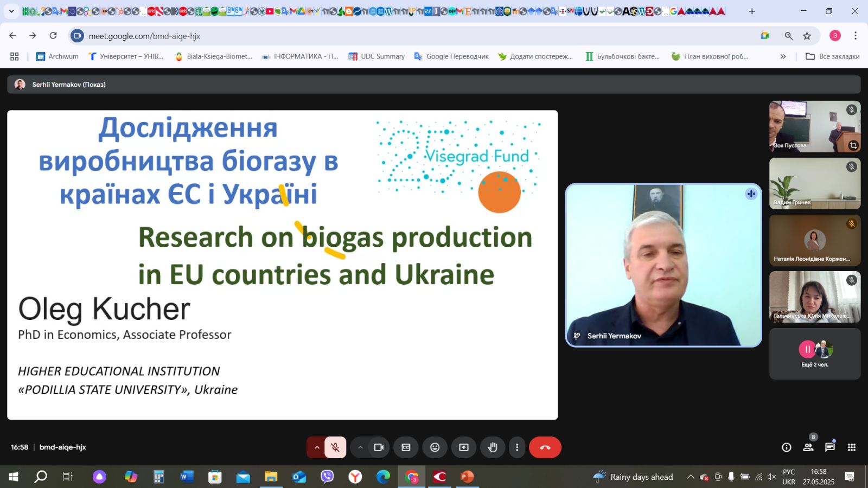Show the participants people panel

808,447
